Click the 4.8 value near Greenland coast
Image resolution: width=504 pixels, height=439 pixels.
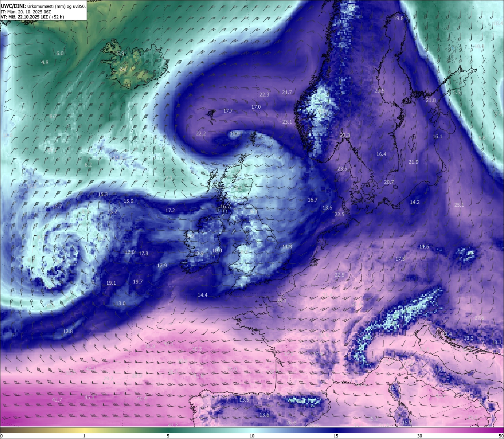click(x=45, y=62)
